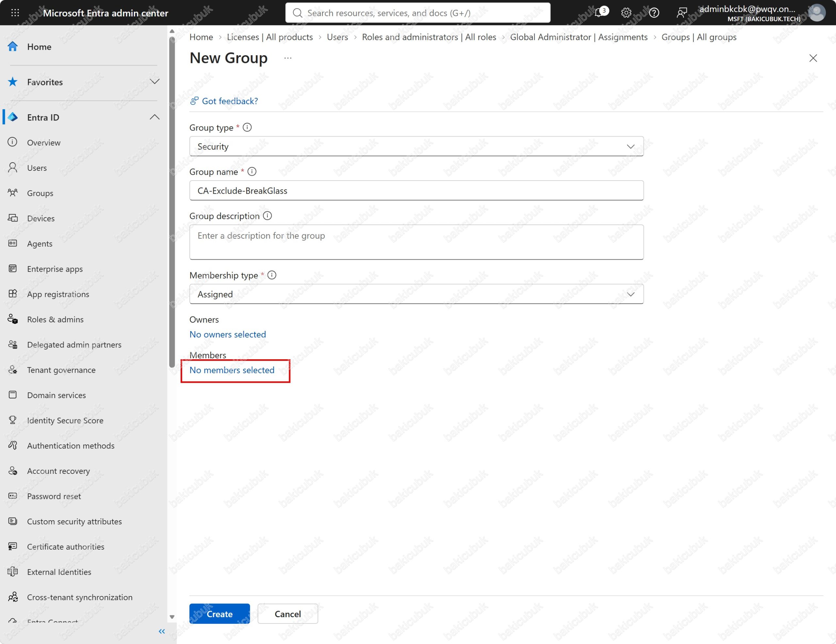This screenshot has width=836, height=644.
Task: Click the Group name info icon
Action: tap(252, 171)
